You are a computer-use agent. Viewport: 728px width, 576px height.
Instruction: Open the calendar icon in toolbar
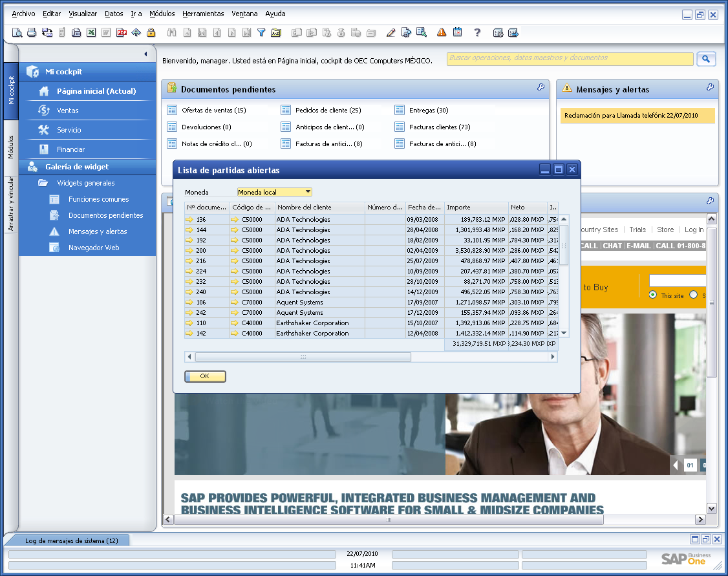pyautogui.click(x=457, y=32)
